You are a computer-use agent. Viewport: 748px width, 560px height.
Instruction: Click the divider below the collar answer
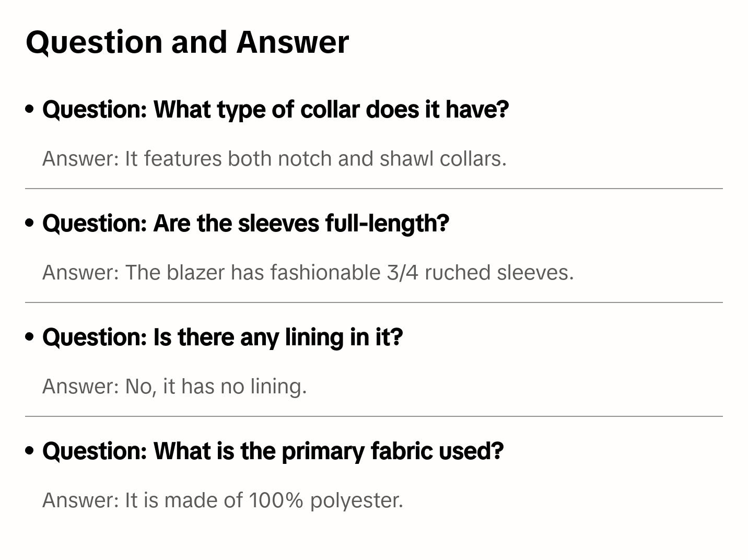click(373, 189)
